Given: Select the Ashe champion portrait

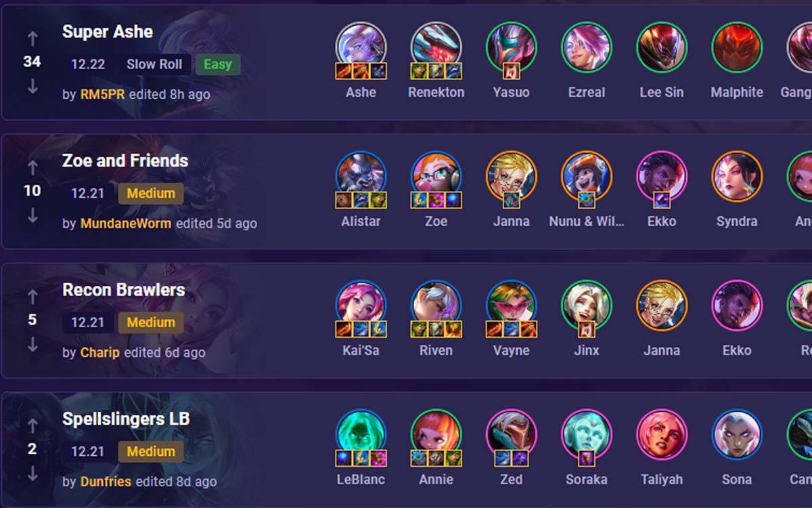Looking at the screenshot, I should (361, 47).
